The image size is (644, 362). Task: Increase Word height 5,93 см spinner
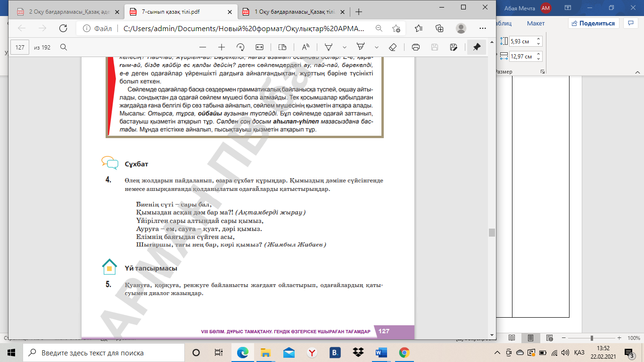pos(538,39)
